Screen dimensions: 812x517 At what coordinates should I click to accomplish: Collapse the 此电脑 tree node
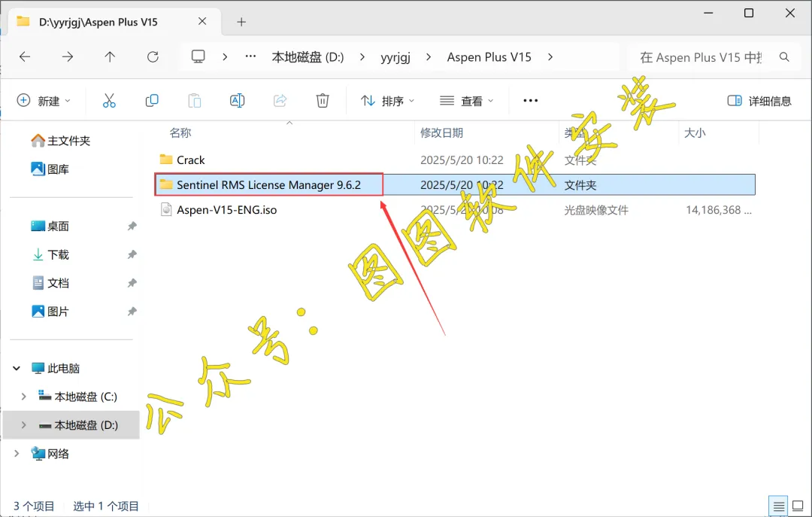(17, 368)
